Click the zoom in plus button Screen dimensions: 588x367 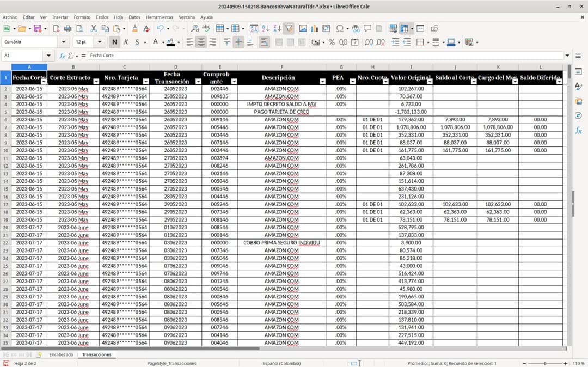[x=566, y=363]
